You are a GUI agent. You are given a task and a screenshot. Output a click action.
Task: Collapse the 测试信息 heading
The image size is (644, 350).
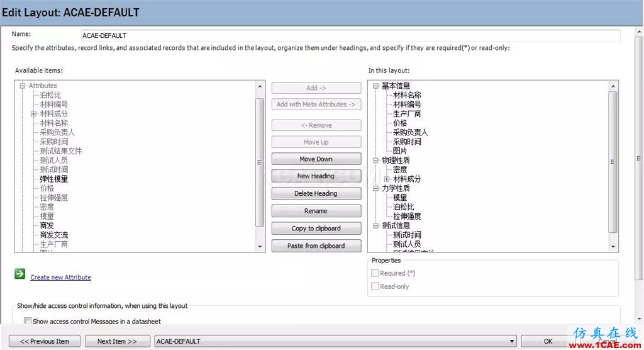click(x=375, y=225)
